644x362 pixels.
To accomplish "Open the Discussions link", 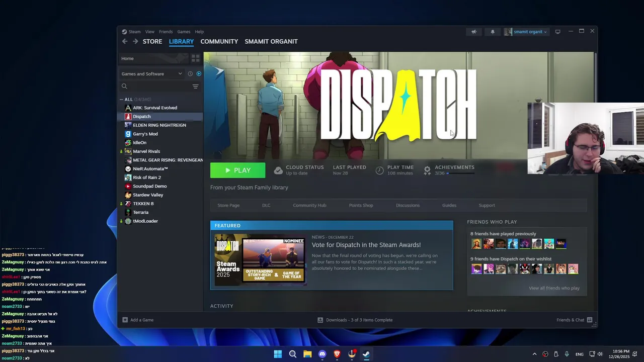I will click(408, 205).
